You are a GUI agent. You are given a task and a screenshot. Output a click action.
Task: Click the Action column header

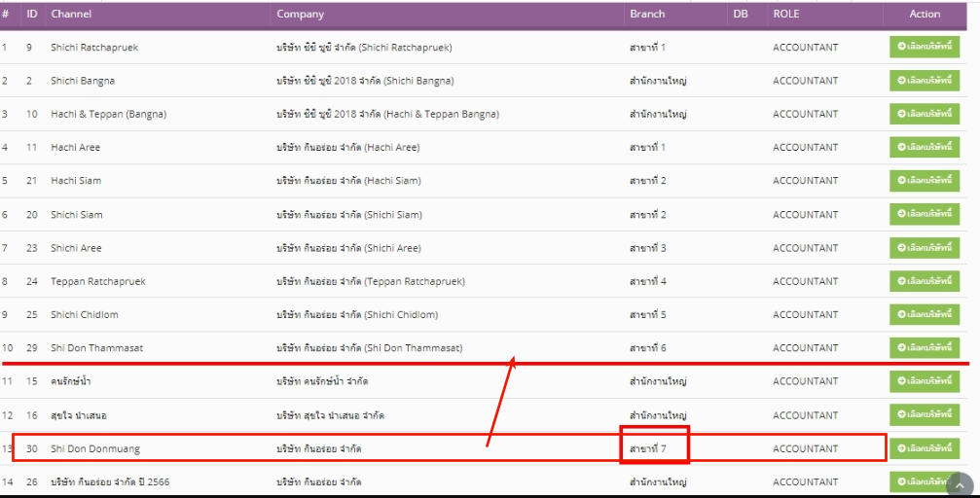tap(925, 14)
